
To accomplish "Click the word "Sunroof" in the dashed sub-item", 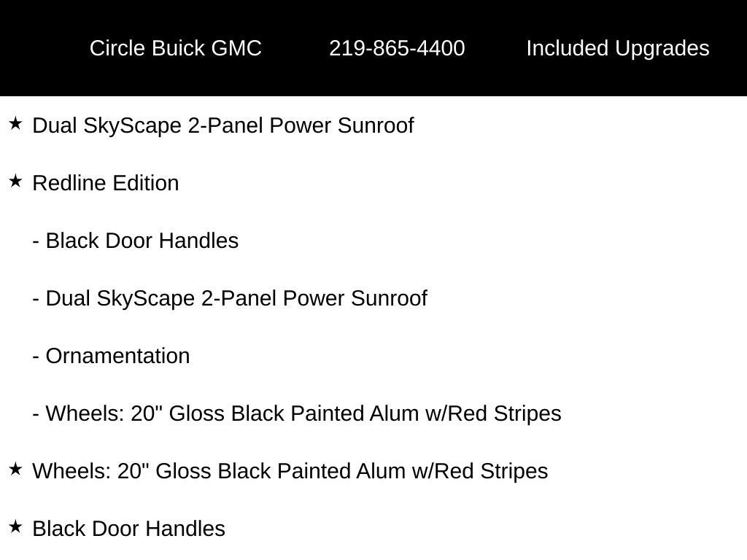I will (389, 298).
